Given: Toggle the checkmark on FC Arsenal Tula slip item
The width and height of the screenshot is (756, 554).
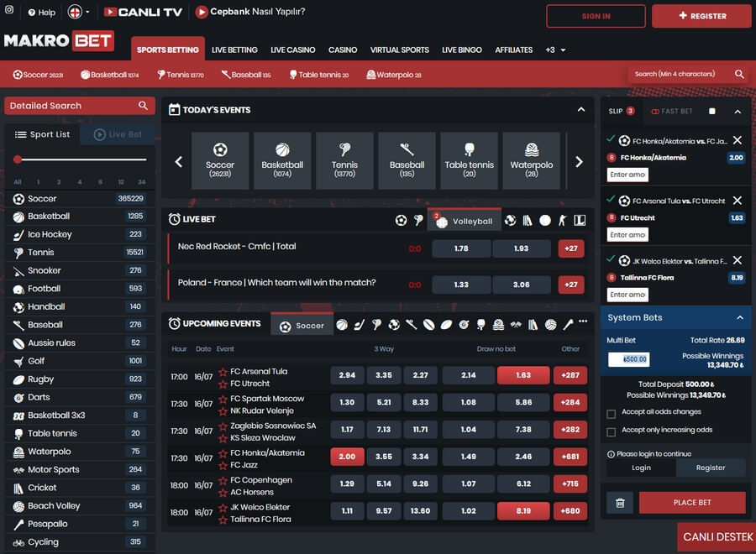Looking at the screenshot, I should click(x=611, y=199).
